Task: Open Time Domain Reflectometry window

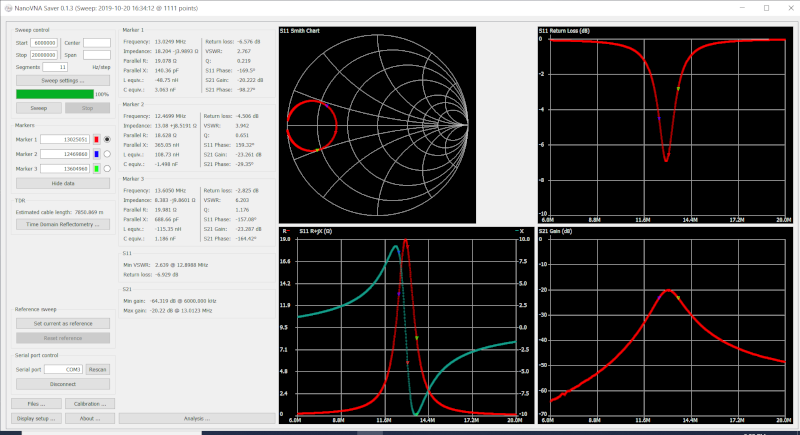Action: coord(62,225)
